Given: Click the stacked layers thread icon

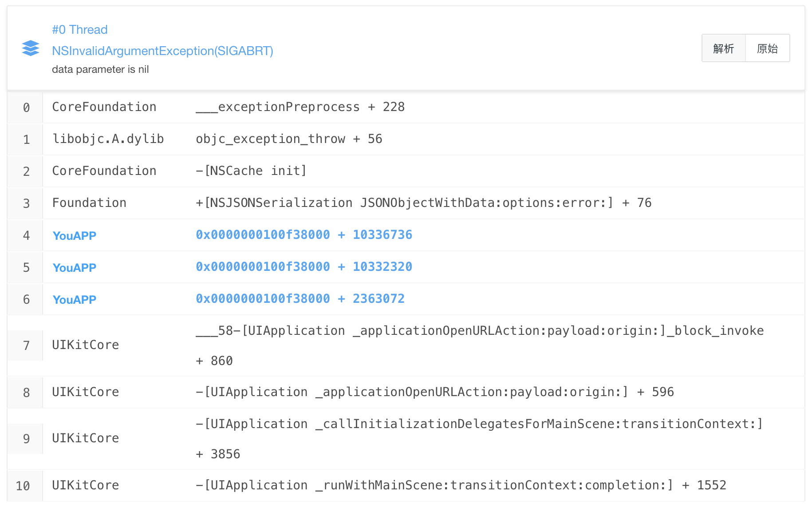Looking at the screenshot, I should click(31, 48).
